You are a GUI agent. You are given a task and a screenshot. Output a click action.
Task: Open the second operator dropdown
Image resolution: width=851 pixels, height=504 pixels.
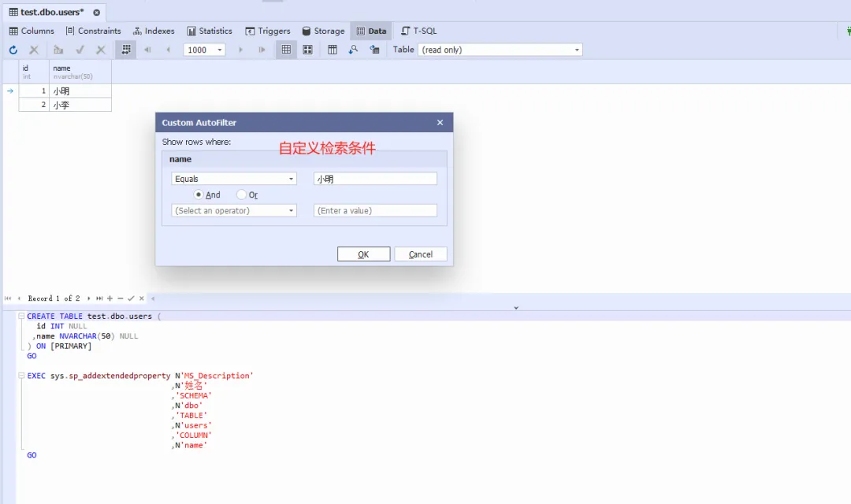coord(234,210)
